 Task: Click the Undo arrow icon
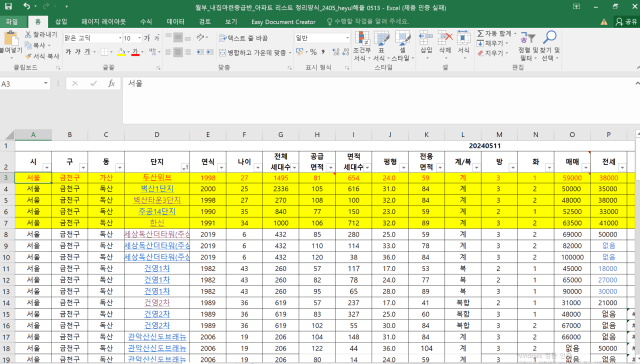point(27,6)
